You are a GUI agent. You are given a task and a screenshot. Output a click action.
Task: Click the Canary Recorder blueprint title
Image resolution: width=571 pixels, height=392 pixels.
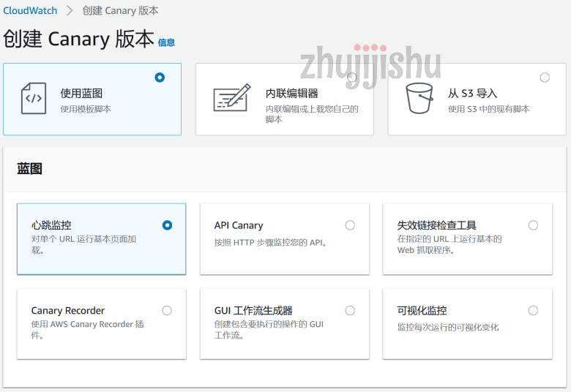coord(68,311)
